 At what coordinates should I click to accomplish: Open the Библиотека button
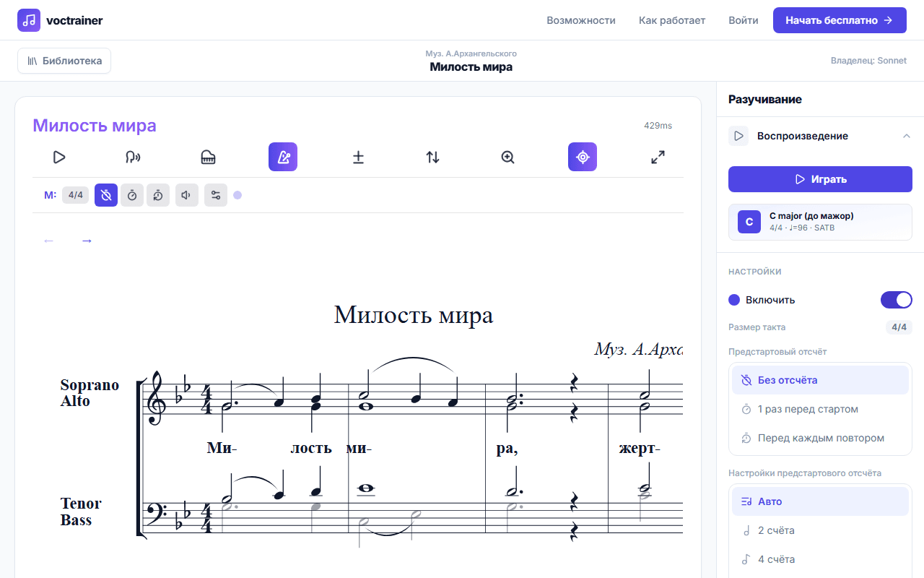(64, 61)
